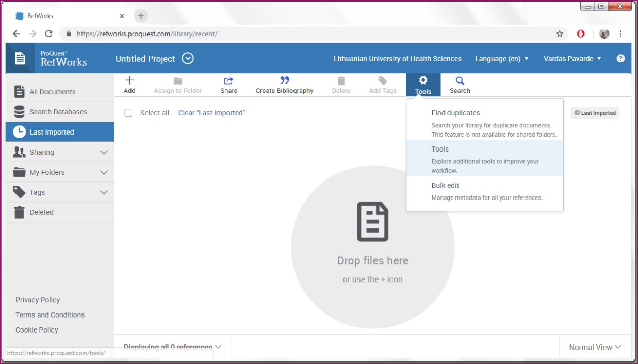
Task: Open All Documents in sidebar
Action: (x=52, y=92)
